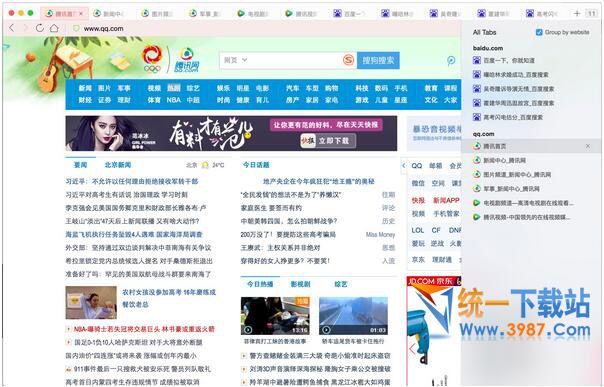Screen dimensions: 604x387
Task: Open 军事 in the blue navigation bar
Action: point(124,88)
